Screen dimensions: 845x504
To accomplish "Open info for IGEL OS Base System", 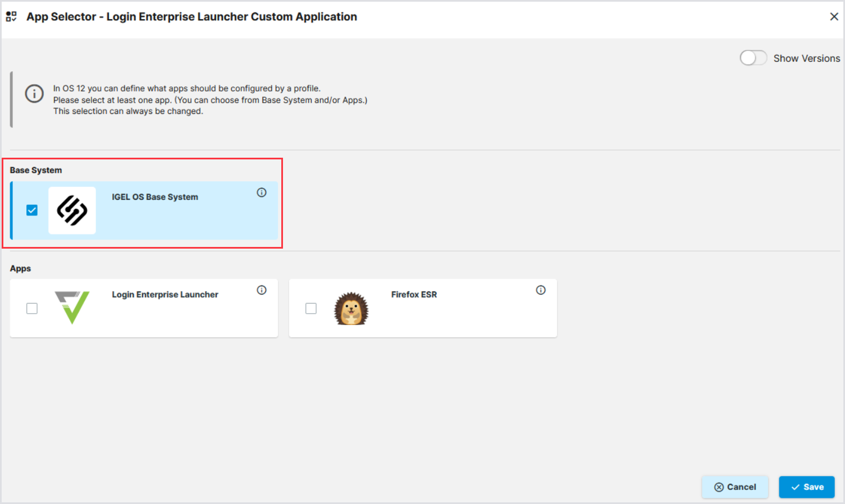I will (262, 193).
